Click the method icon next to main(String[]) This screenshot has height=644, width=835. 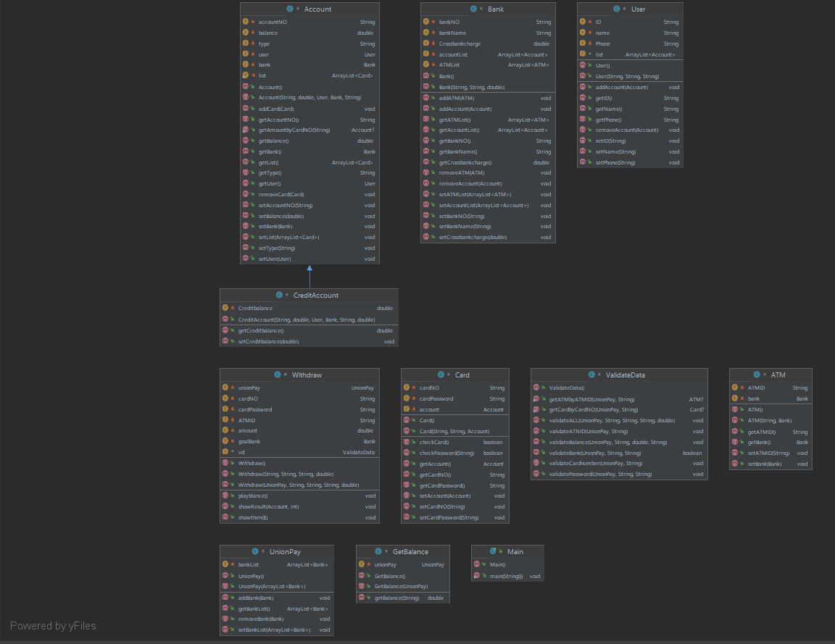point(477,576)
